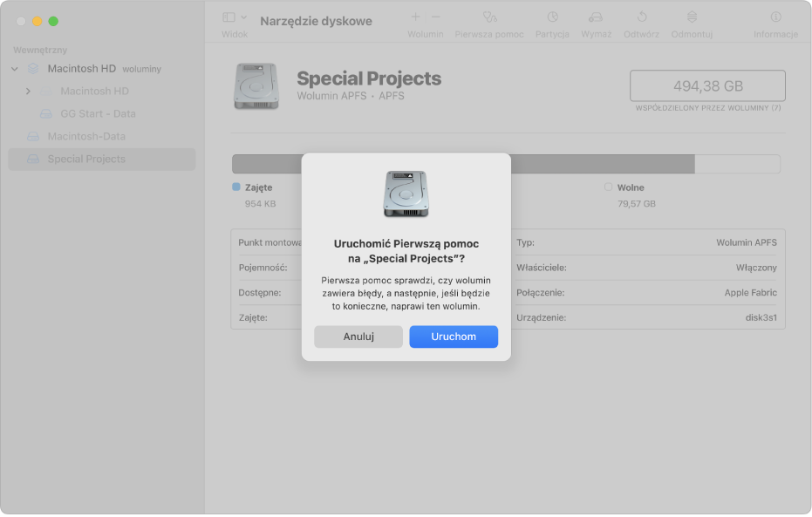The width and height of the screenshot is (812, 517).
Task: Click the yellow minimize window button
Action: (x=38, y=21)
